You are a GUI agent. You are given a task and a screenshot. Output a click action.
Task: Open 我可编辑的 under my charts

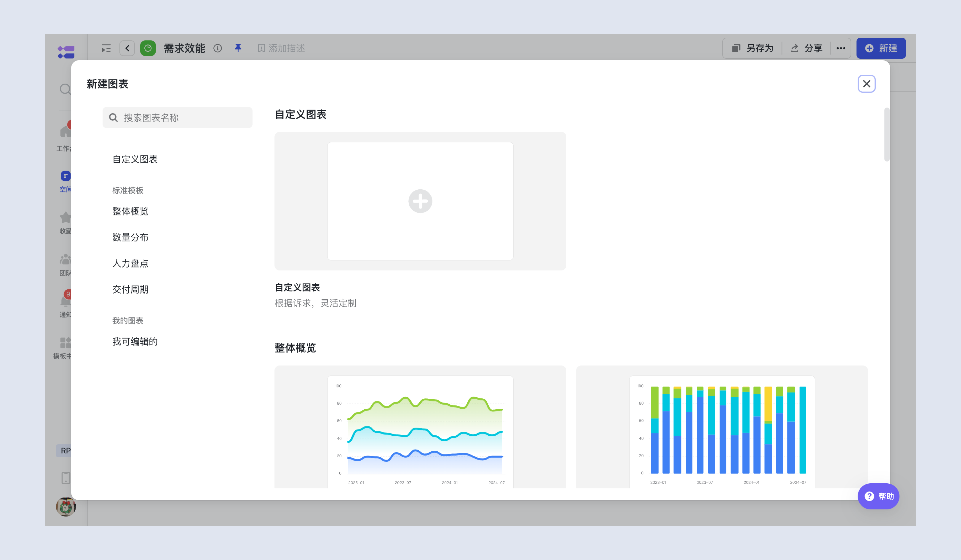click(135, 342)
